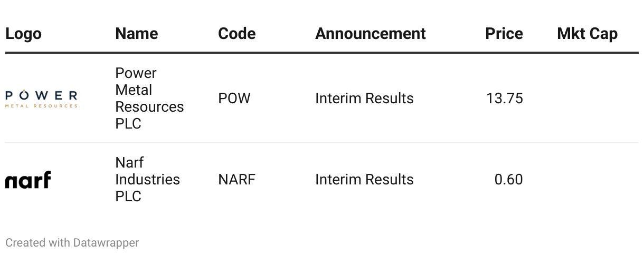Click the Narf Industries logo
644x255 pixels.
click(28, 180)
